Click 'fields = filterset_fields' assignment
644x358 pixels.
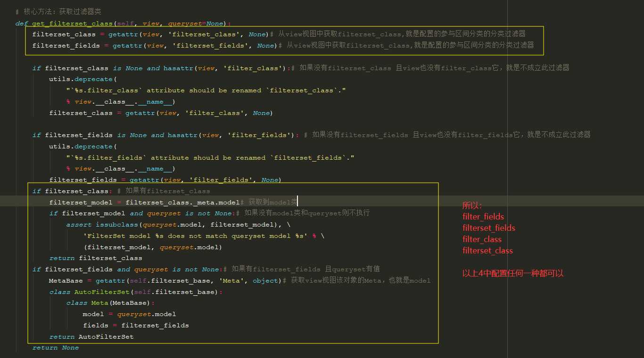136,325
